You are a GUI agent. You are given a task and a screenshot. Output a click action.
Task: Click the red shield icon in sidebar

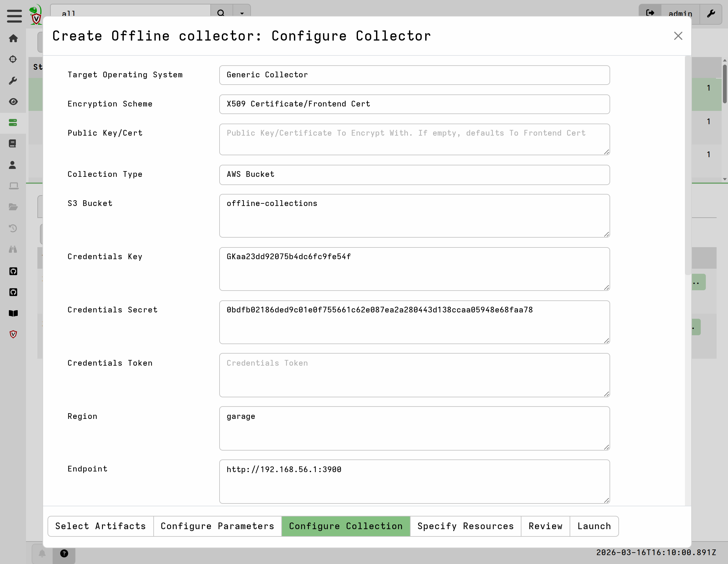click(13, 334)
